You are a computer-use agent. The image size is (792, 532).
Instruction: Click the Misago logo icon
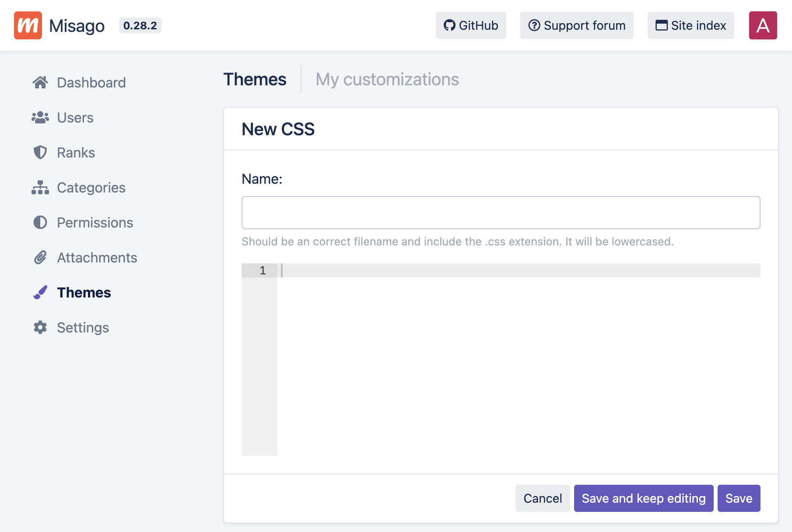coord(28,25)
